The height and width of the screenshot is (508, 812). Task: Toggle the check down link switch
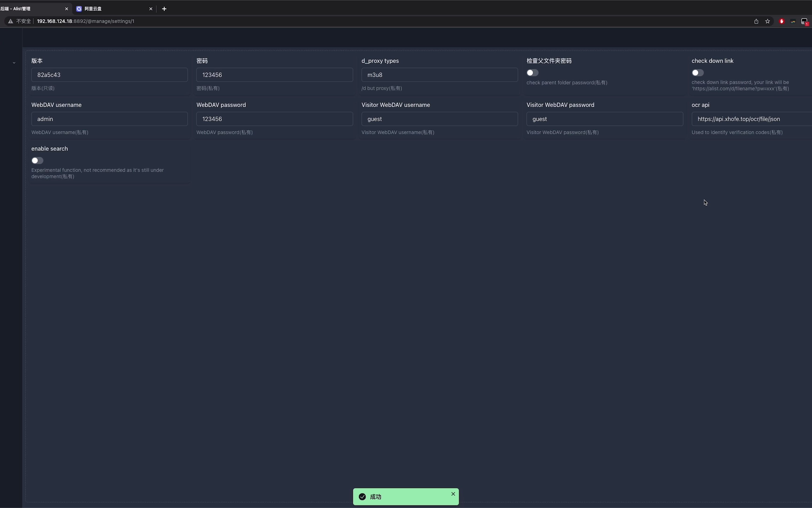[x=698, y=73]
